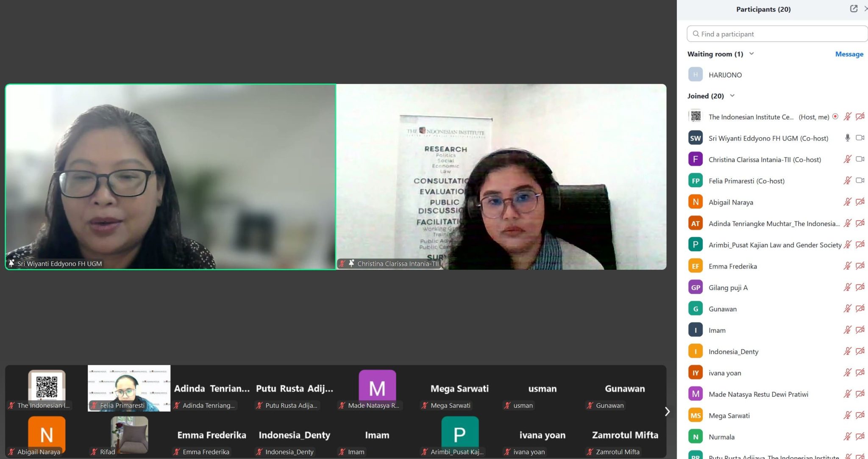Click Abigail Naraya's muted microphone icon in list
Viewport: 868px width, 459px height.
pyautogui.click(x=847, y=202)
